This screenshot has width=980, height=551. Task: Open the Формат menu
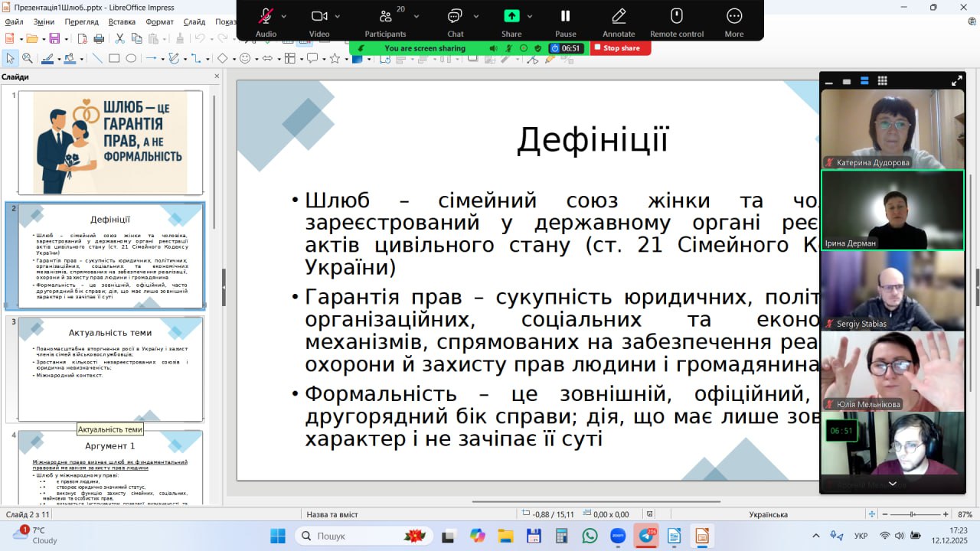[x=159, y=22]
